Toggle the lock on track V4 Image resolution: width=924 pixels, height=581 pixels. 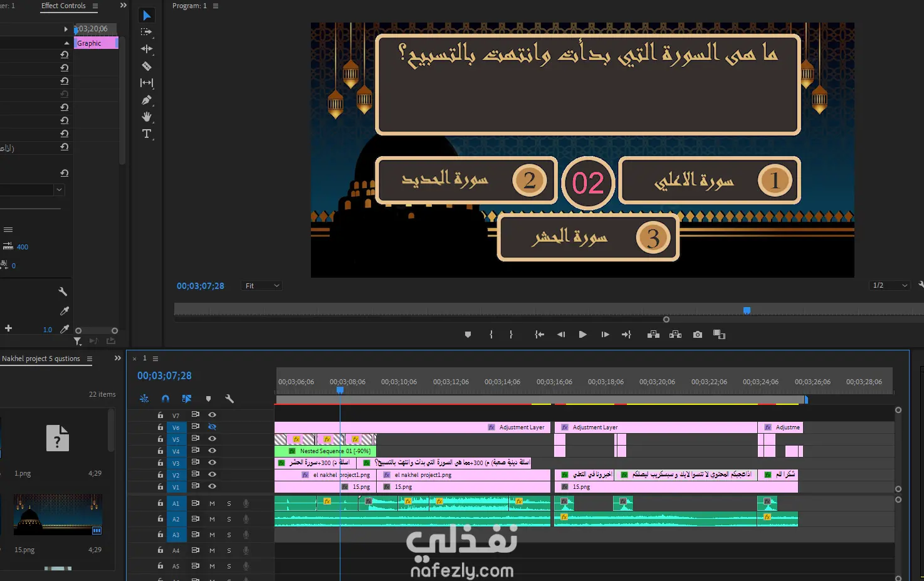[x=160, y=451]
